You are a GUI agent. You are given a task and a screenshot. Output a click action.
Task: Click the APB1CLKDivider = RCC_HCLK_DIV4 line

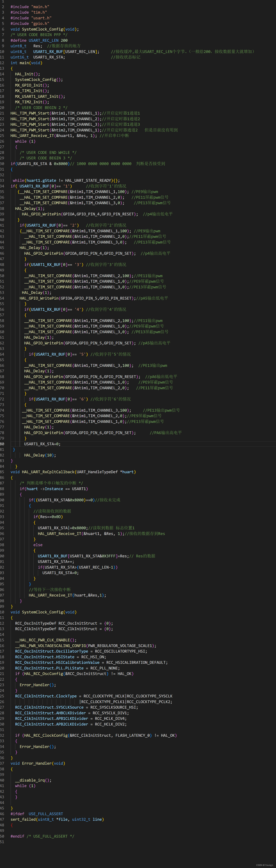pos(71,719)
